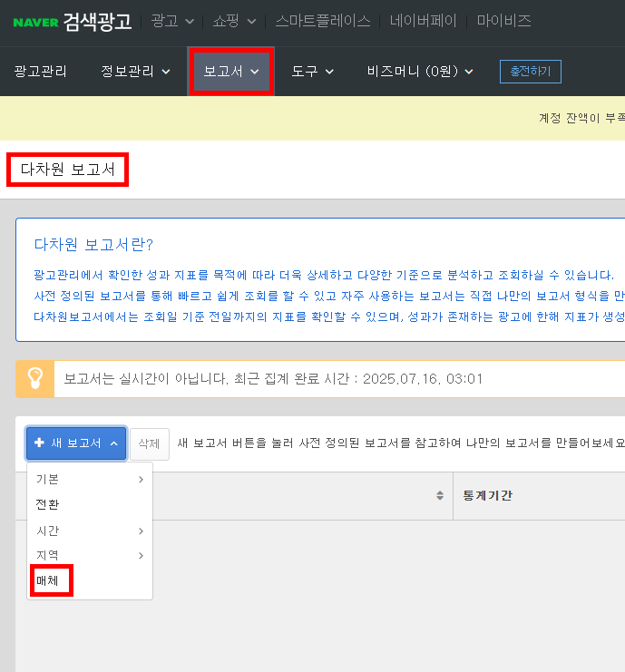
Task: Open the 광고 dropdown in top bar
Action: tap(172, 21)
